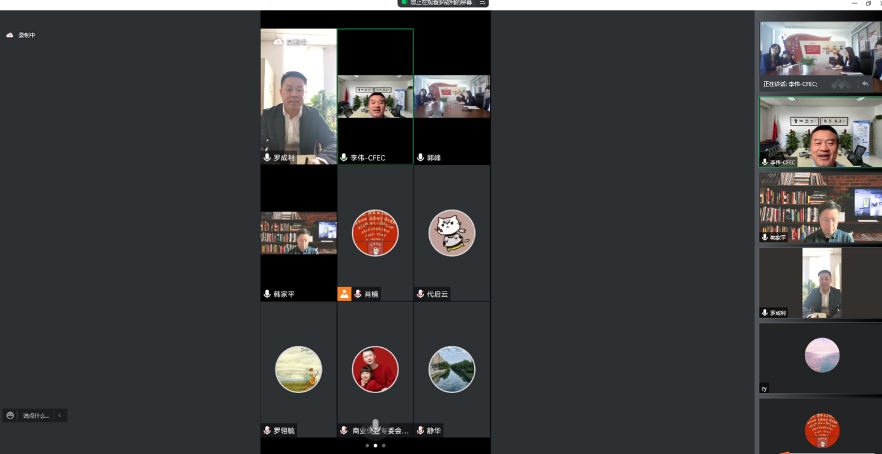Open the emoji picker in the chat box
Viewport: 882px width, 454px height.
pyautogui.click(x=10, y=415)
